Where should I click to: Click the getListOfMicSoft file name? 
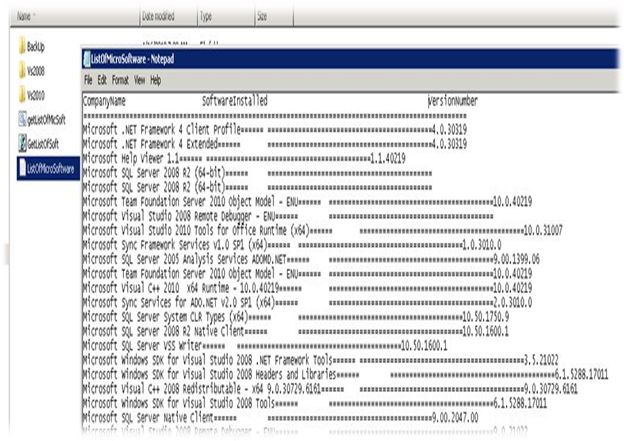pyautogui.click(x=46, y=119)
